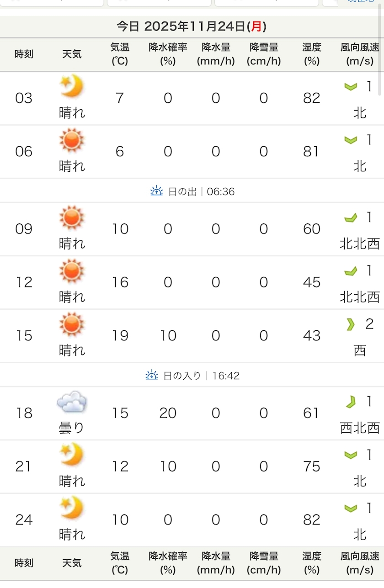This screenshot has height=588, width=384.
Task: Click the sunset icon beside 日の入り
Action: 152,376
